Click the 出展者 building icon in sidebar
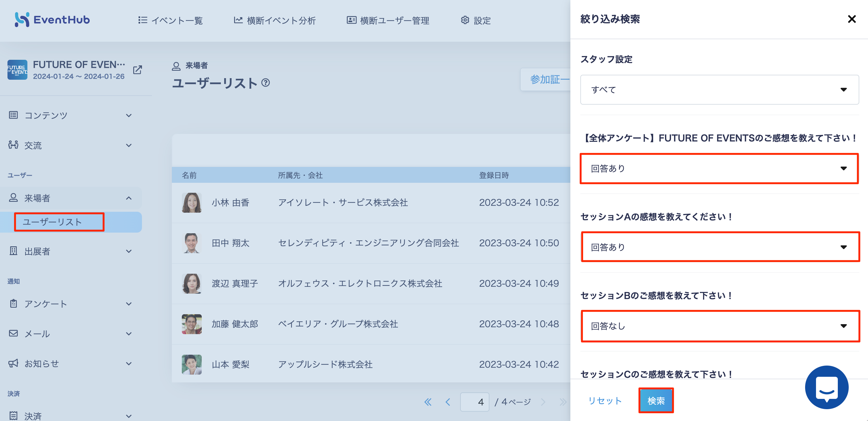 point(13,251)
